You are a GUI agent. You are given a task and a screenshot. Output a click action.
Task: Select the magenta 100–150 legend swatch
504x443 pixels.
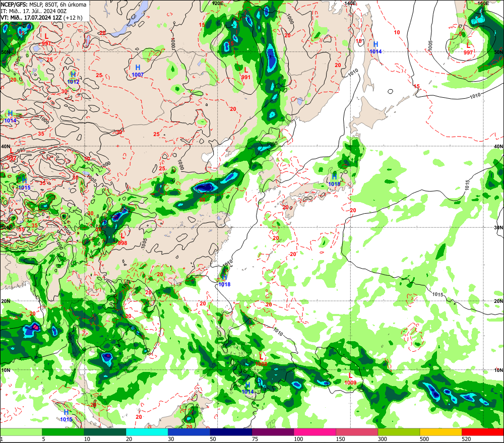[314, 432]
